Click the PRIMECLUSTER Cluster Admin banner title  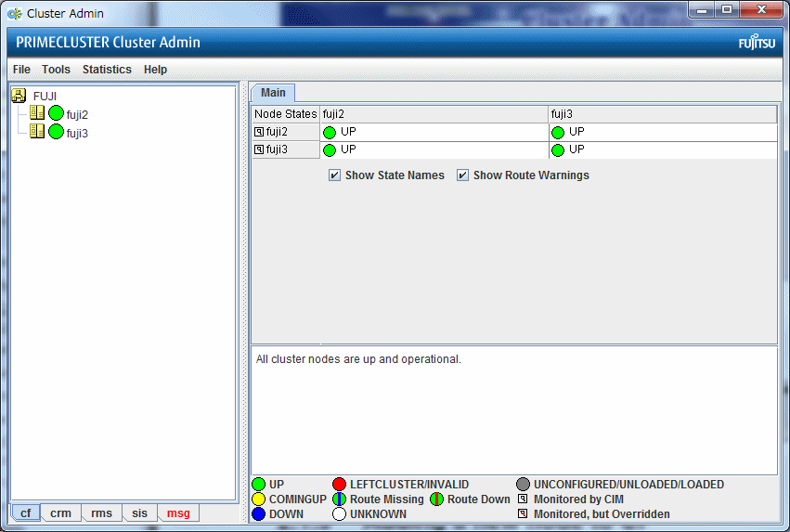108,43
